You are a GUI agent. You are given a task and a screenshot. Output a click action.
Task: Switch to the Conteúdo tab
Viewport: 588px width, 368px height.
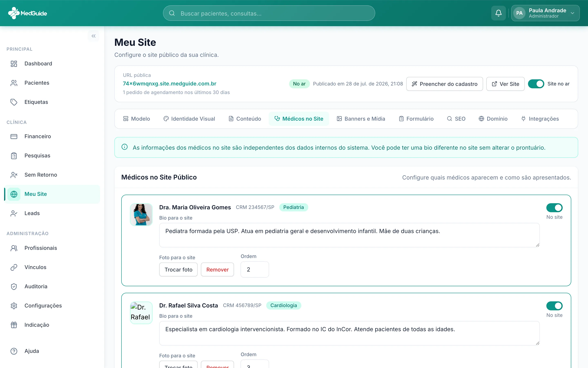[245, 119]
